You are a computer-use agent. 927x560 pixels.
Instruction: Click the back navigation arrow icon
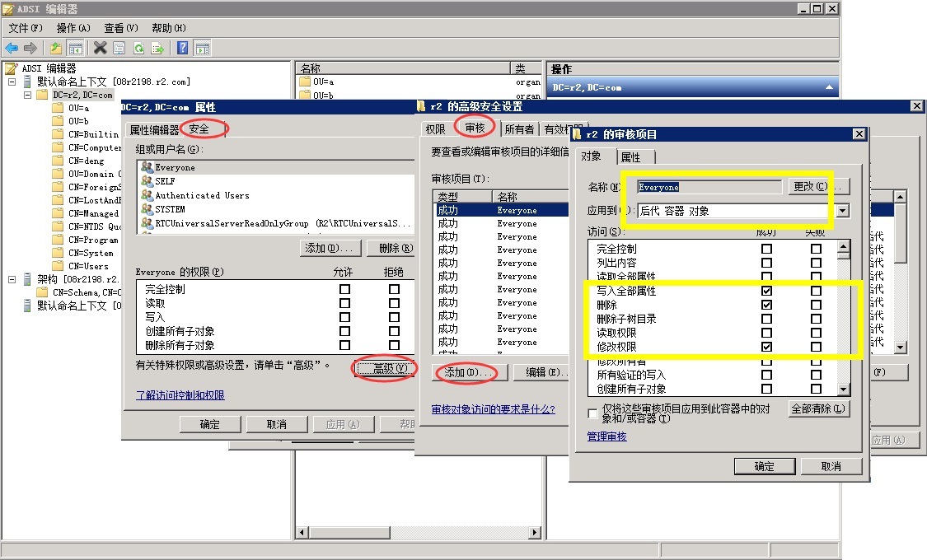pyautogui.click(x=12, y=48)
